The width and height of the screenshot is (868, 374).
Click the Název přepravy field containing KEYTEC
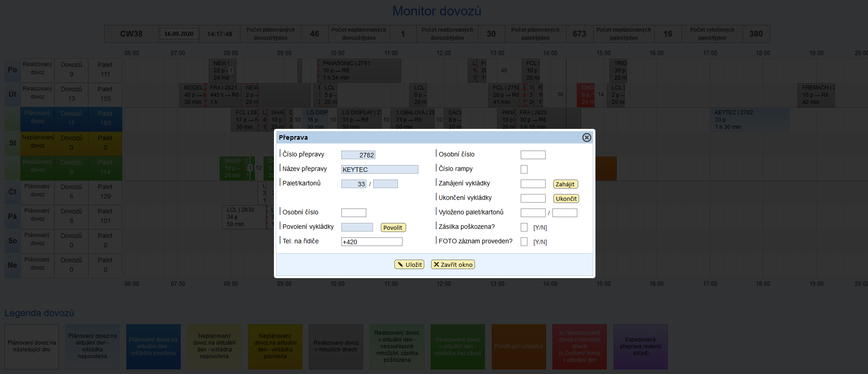pyautogui.click(x=379, y=169)
